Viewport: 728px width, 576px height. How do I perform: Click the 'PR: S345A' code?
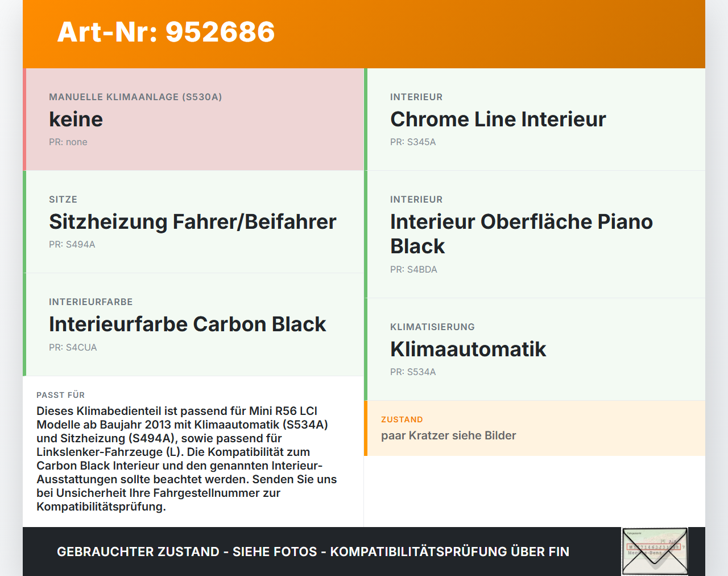413,142
